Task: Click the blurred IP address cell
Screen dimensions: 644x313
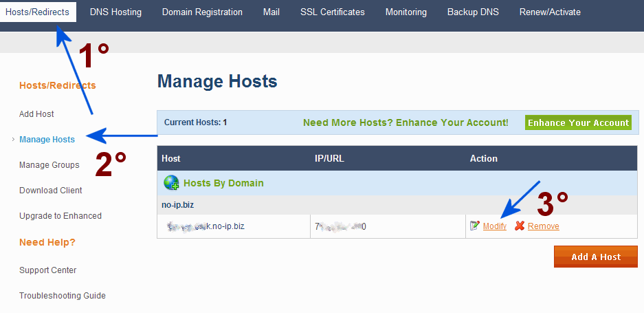Action: [x=388, y=226]
